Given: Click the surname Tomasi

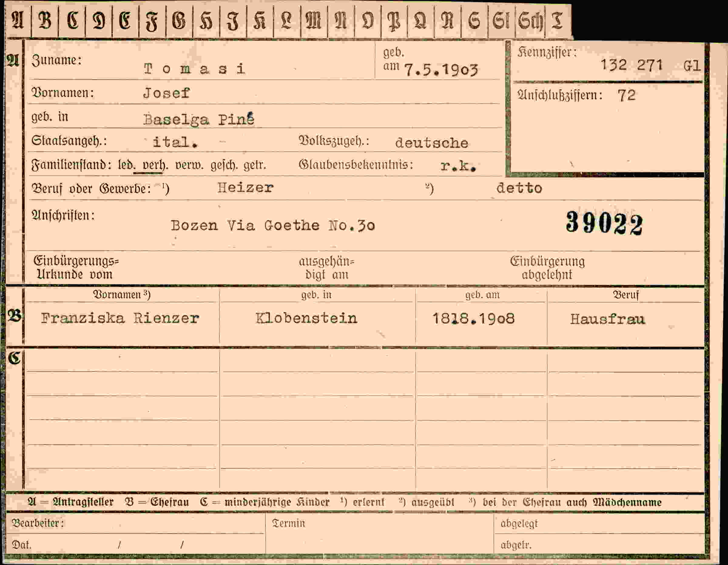Looking at the screenshot, I should point(195,69).
